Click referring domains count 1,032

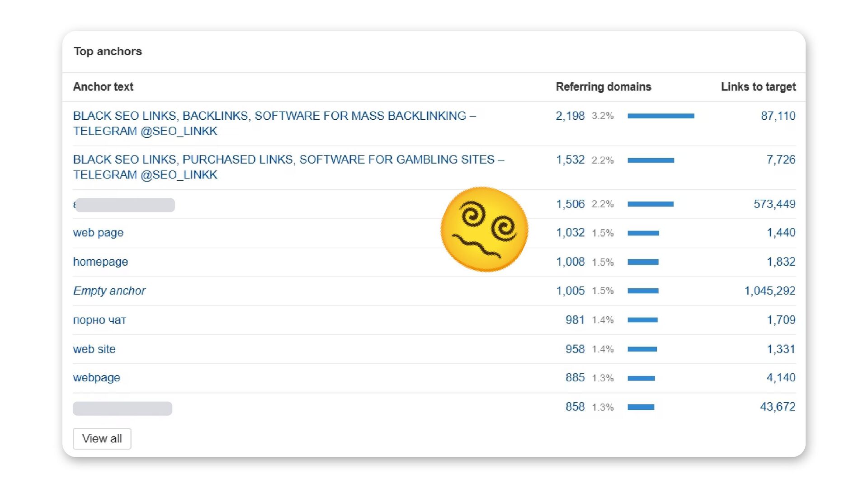[x=570, y=233]
